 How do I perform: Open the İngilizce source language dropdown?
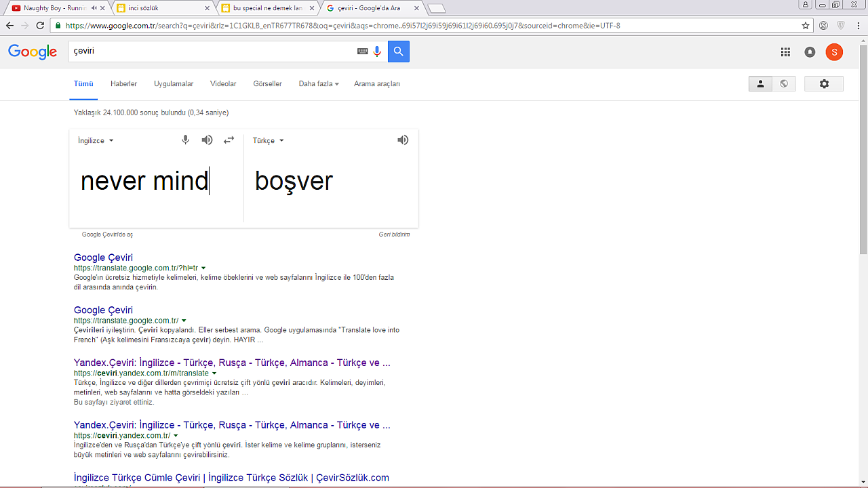click(x=96, y=140)
